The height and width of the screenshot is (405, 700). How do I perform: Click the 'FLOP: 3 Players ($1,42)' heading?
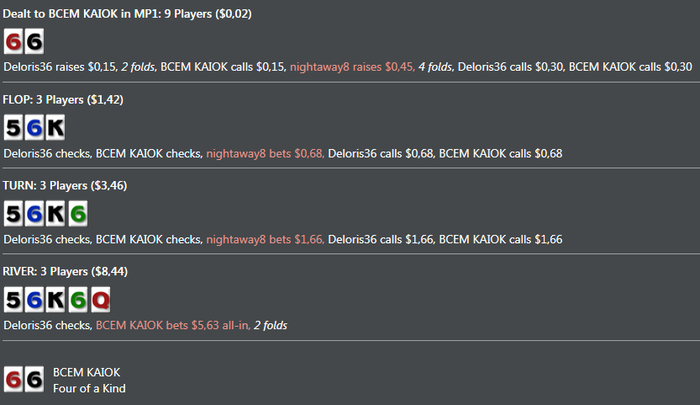(x=63, y=100)
